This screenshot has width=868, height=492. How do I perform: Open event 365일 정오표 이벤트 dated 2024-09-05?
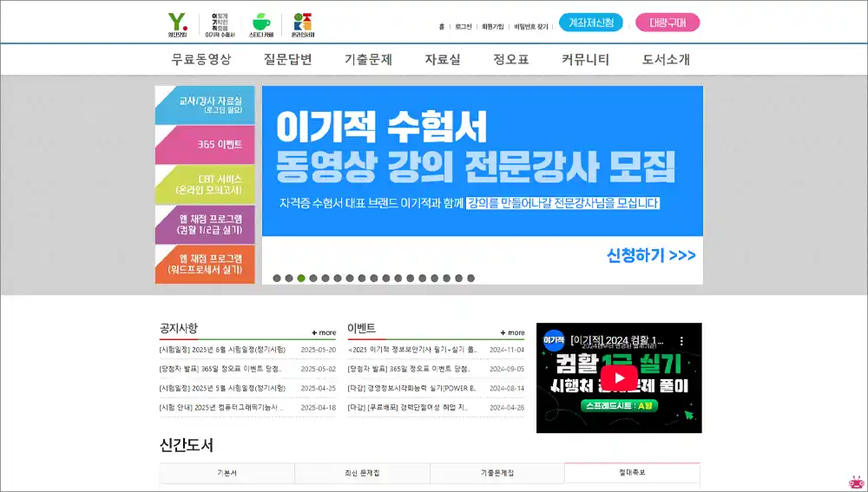click(x=409, y=369)
